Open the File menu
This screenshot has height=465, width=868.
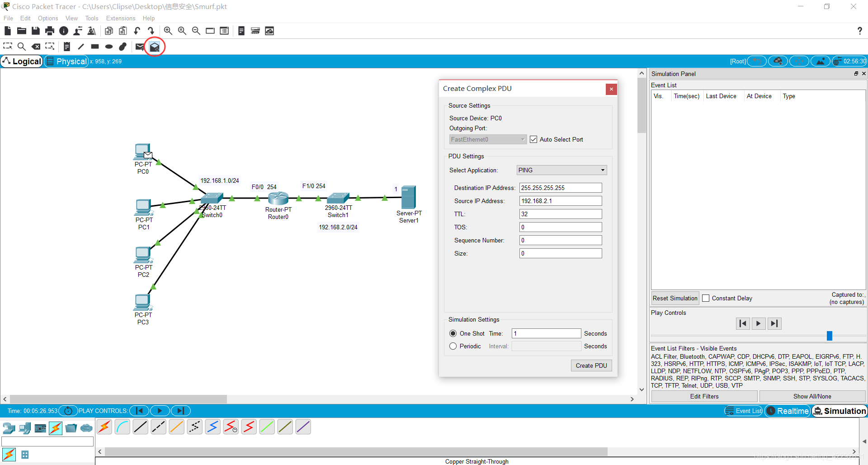8,18
